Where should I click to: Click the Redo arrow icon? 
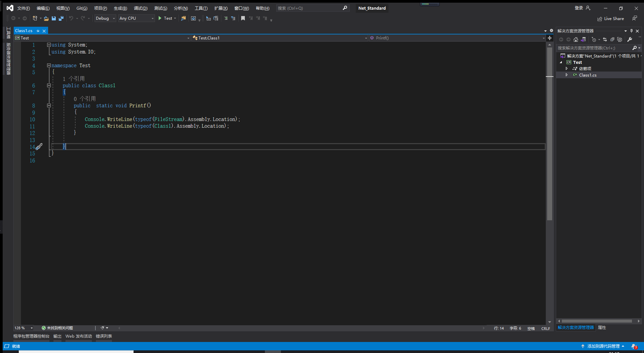83,18
